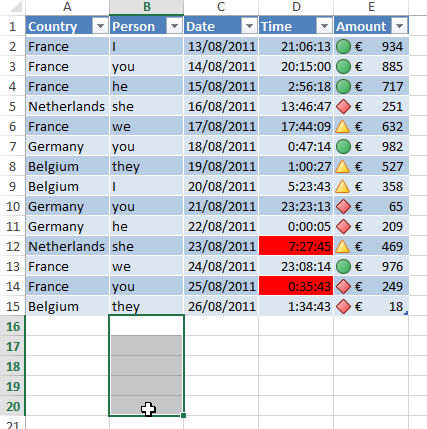427x429 pixels.
Task: Click the fill handle at the selection corner
Action: click(183, 415)
